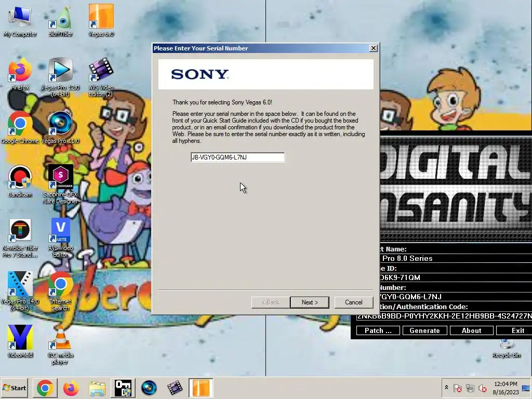Image resolution: width=532 pixels, height=399 pixels.
Task: Click the keygen authentication code field
Action: (444, 316)
